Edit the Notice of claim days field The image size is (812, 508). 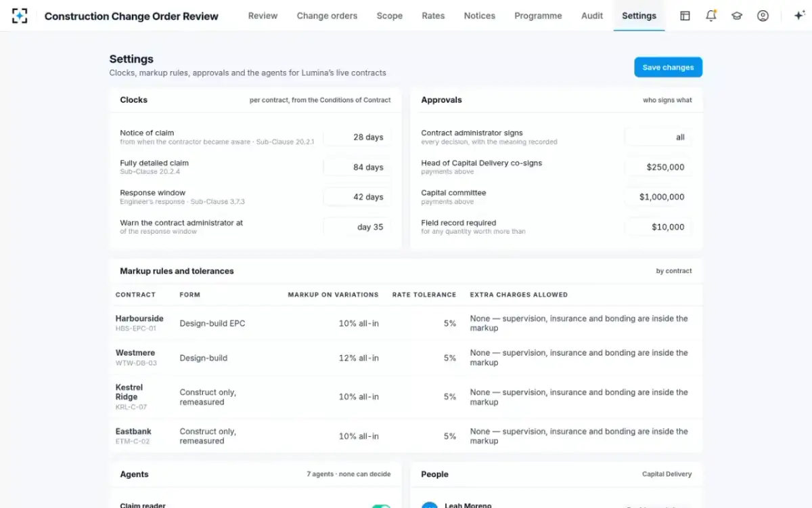pos(357,137)
